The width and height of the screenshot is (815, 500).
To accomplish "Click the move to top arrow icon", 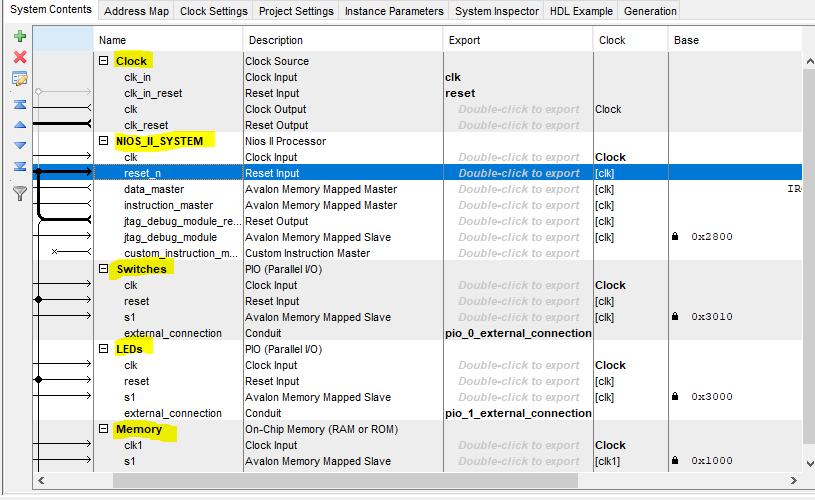I will [x=20, y=104].
